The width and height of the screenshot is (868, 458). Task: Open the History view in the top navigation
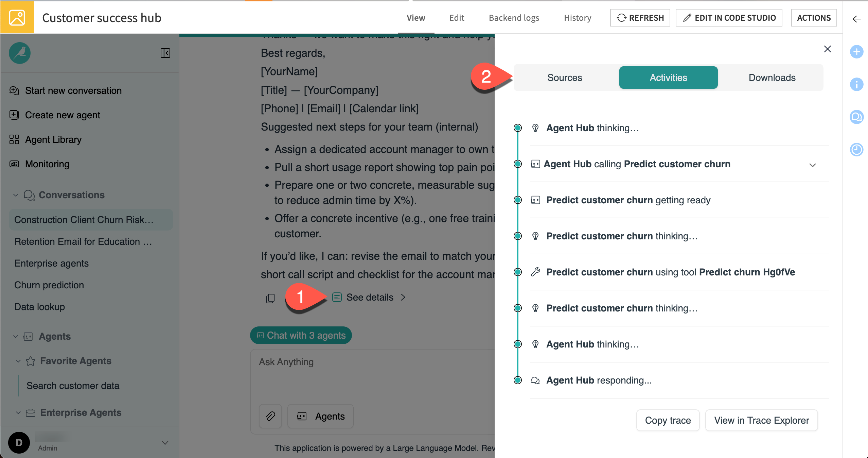pos(577,18)
